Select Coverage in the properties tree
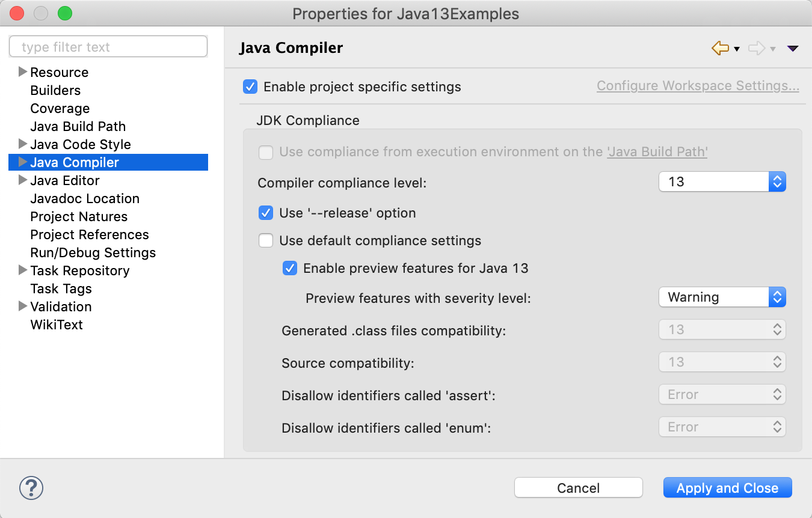The width and height of the screenshot is (812, 518). point(60,108)
